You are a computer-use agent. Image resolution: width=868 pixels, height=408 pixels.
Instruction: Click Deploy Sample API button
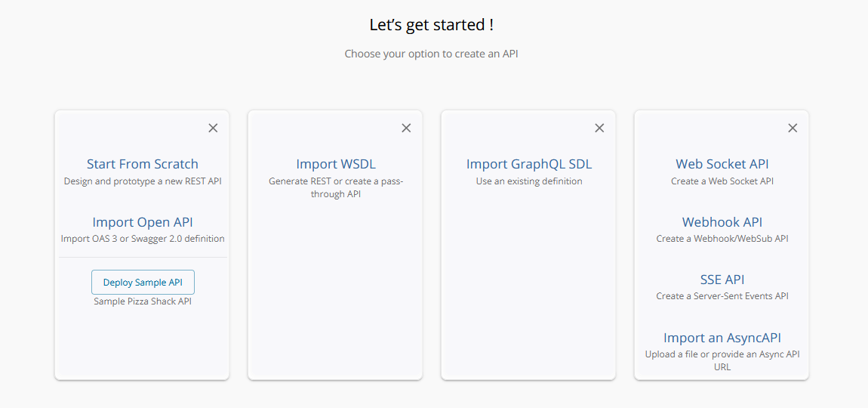coord(143,282)
